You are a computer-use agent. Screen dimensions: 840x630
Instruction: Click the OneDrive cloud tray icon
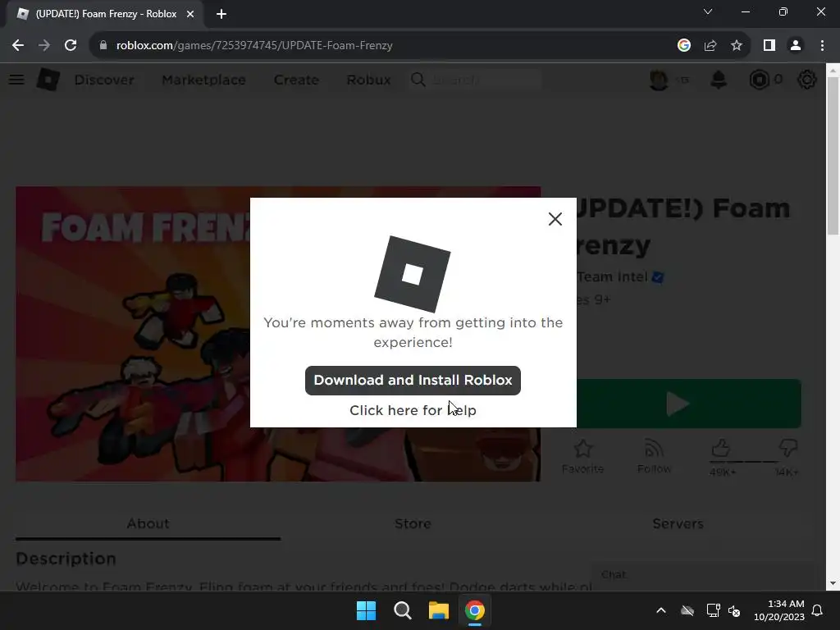(687, 610)
